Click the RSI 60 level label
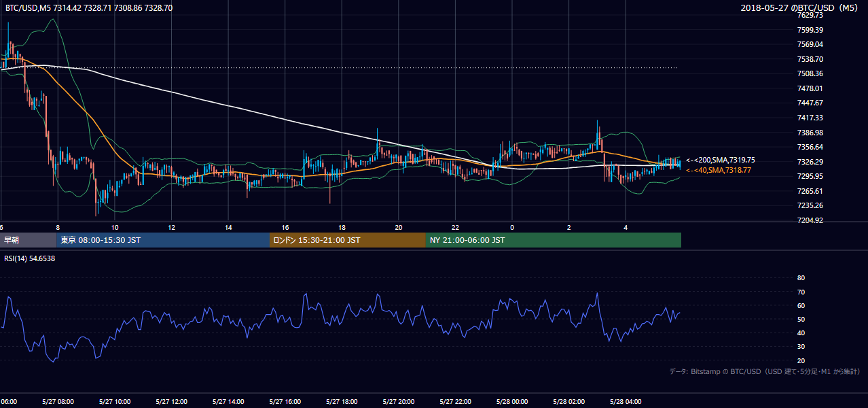868x408 pixels. pyautogui.click(x=801, y=305)
